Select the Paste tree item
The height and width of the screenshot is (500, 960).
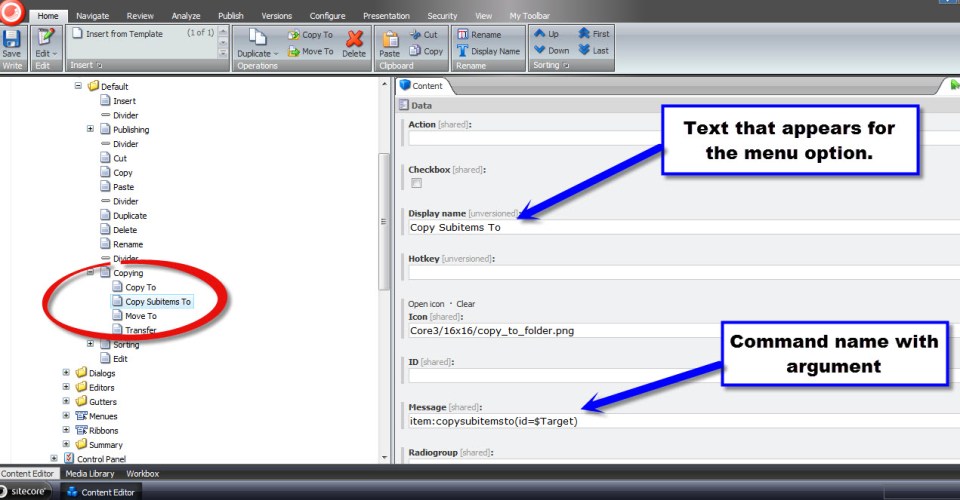pyautogui.click(x=124, y=187)
